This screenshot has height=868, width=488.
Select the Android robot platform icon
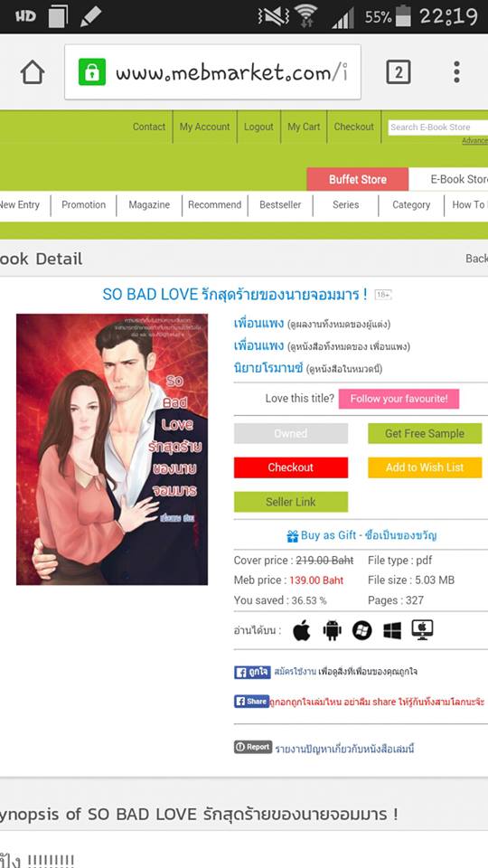(332, 630)
